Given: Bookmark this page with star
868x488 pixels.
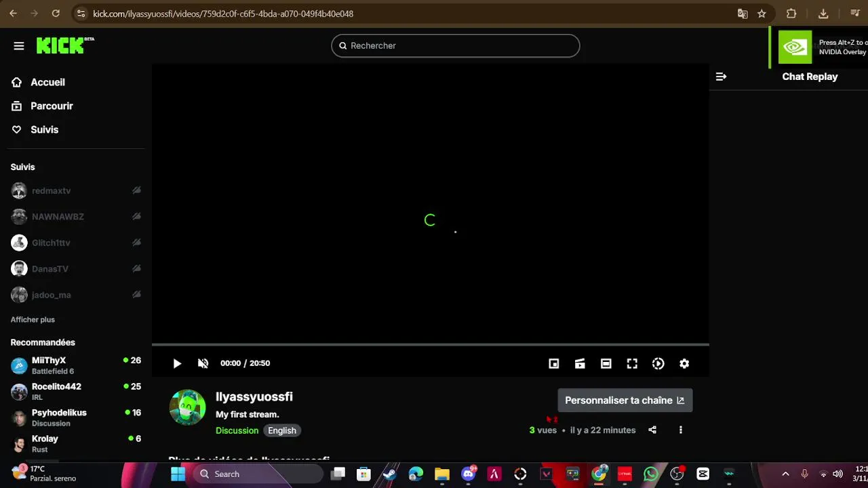Looking at the screenshot, I should [x=762, y=14].
